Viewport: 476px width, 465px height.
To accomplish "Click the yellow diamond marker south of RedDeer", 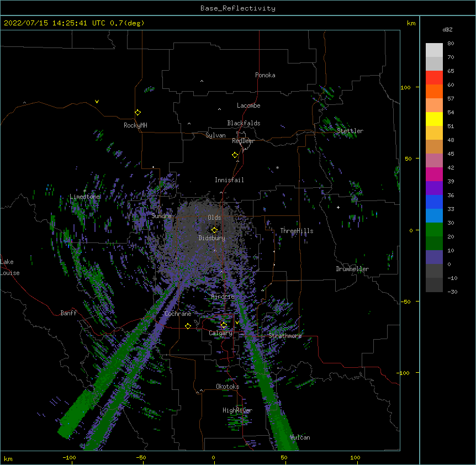I will tap(235, 155).
